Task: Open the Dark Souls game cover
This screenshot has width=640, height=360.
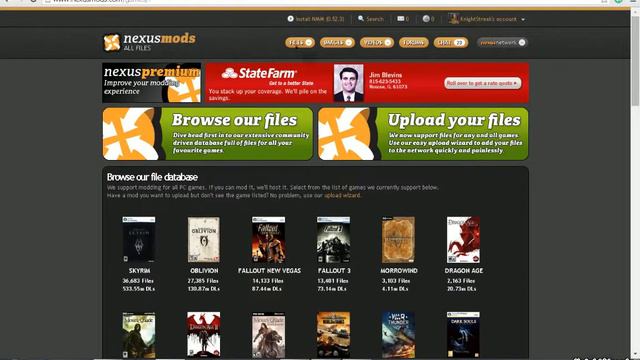Action: click(463, 335)
